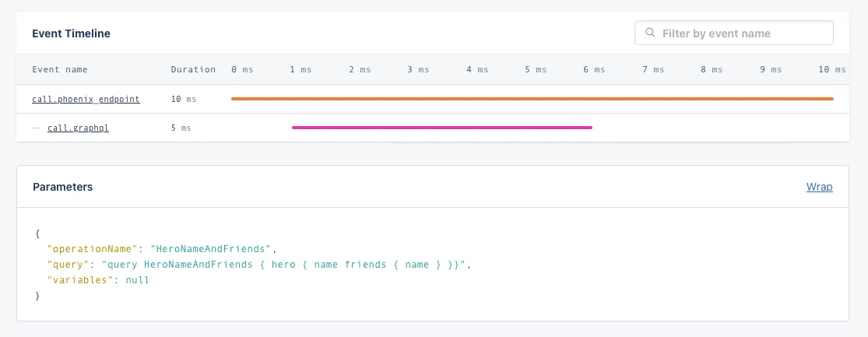Open the call.phoenix_endpoint event link
Image resolution: width=868 pixels, height=337 pixels.
click(x=86, y=99)
